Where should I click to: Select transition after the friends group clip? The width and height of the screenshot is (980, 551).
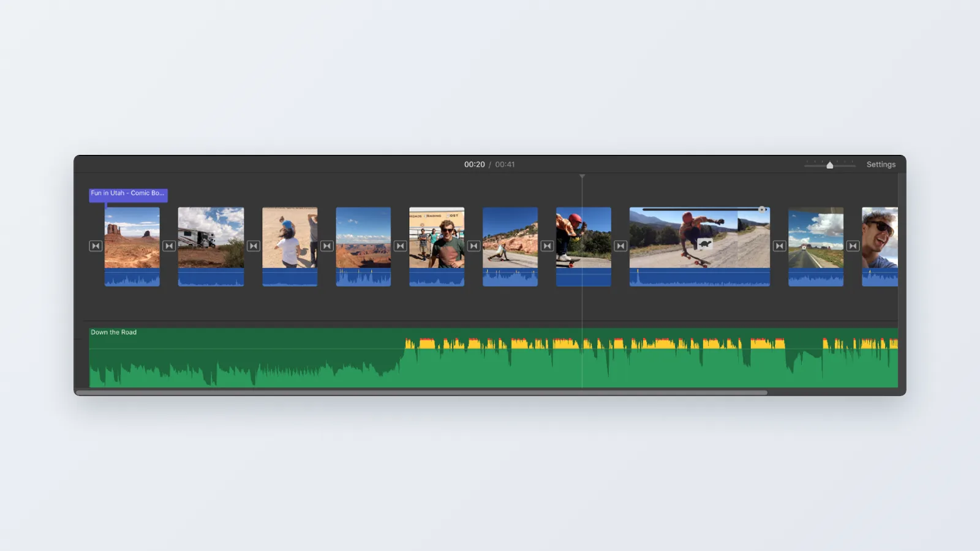point(474,246)
